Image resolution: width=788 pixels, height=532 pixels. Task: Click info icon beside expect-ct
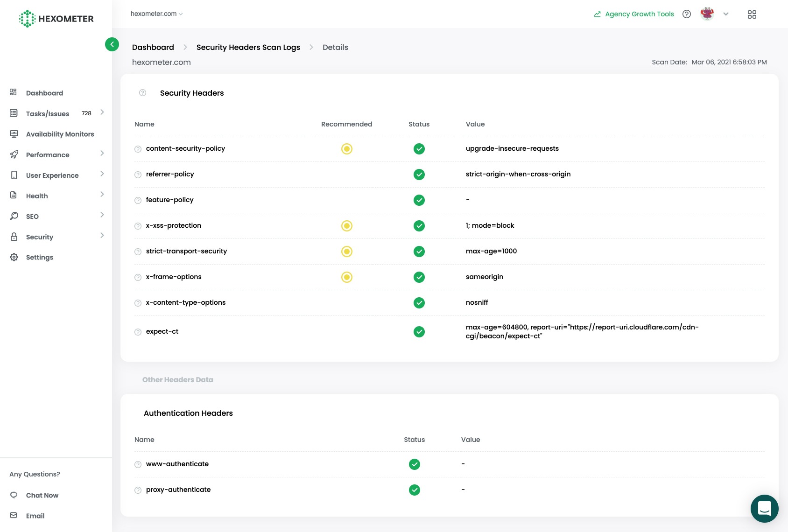click(x=138, y=332)
